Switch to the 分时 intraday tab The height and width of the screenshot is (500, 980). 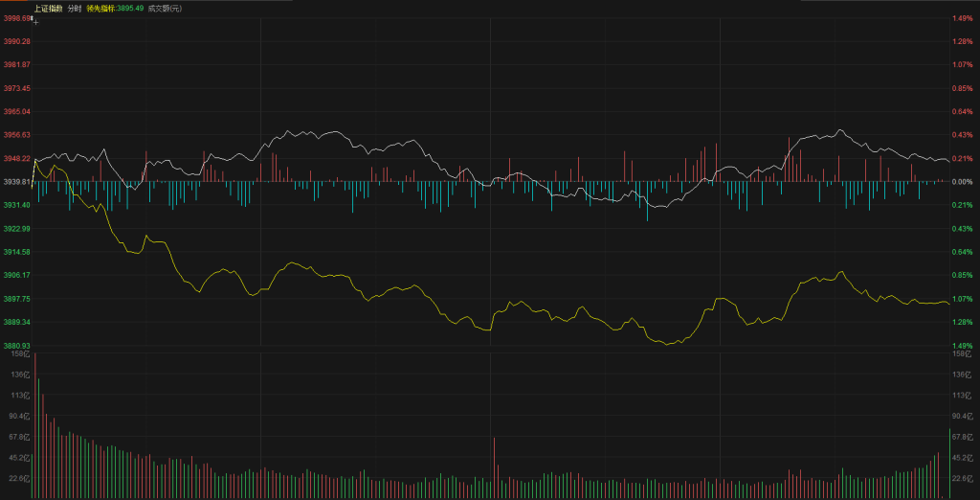(87, 9)
